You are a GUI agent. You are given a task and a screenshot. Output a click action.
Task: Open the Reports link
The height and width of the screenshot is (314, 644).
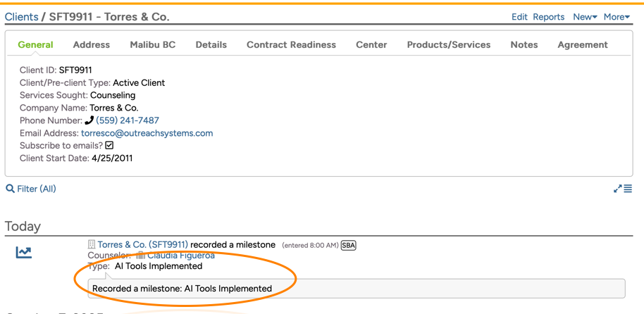point(548,17)
